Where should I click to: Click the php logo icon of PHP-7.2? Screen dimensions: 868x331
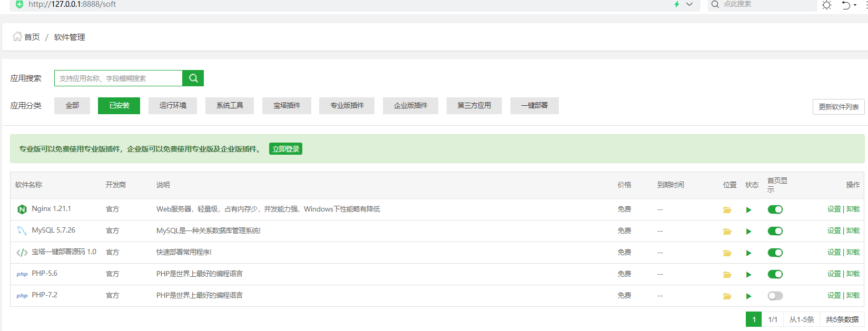22,296
